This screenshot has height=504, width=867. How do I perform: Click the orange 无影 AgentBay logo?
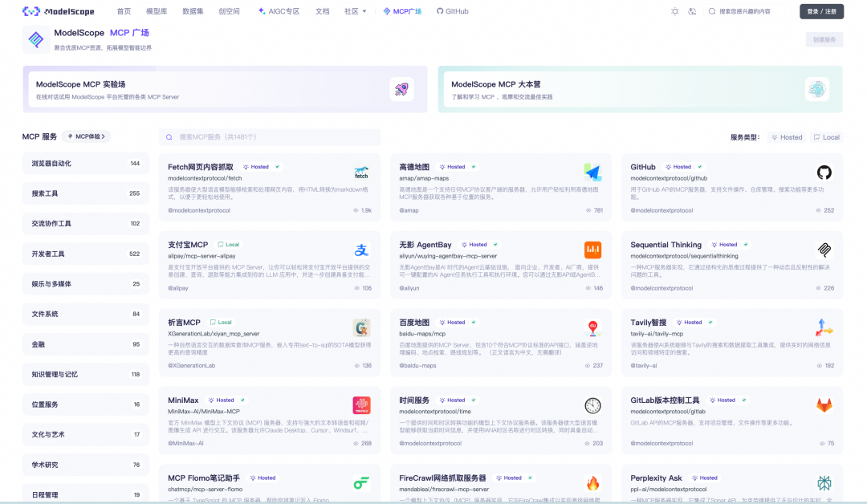pos(592,250)
